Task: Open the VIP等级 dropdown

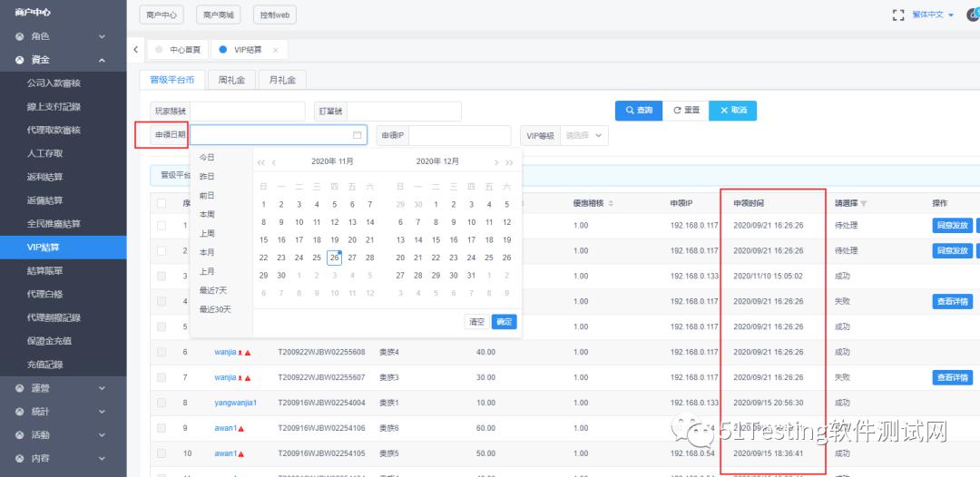Action: (584, 135)
